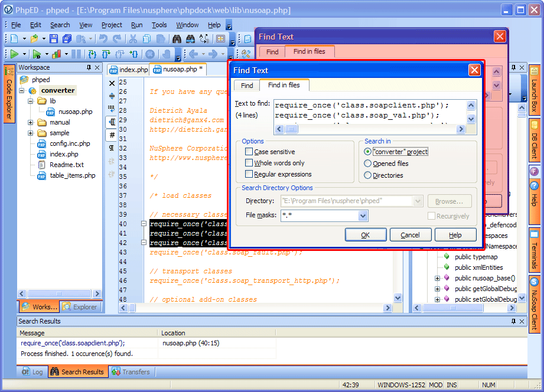Click the Paste toolbar icon

[x=160, y=38]
